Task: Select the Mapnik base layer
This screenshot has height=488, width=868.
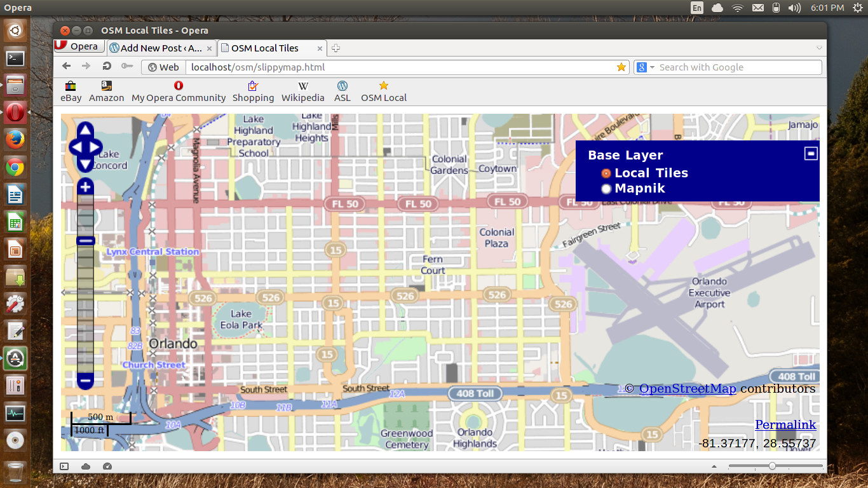Action: point(606,188)
